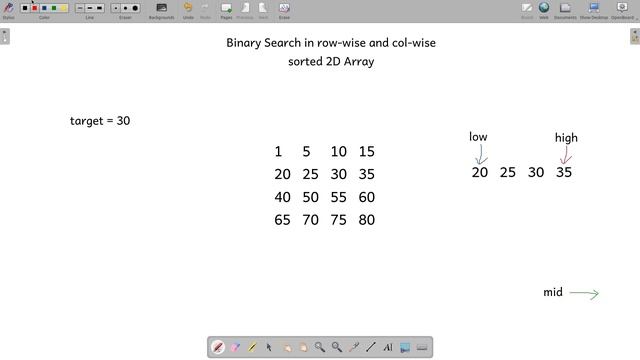Choose the large eraser size

(x=135, y=8)
